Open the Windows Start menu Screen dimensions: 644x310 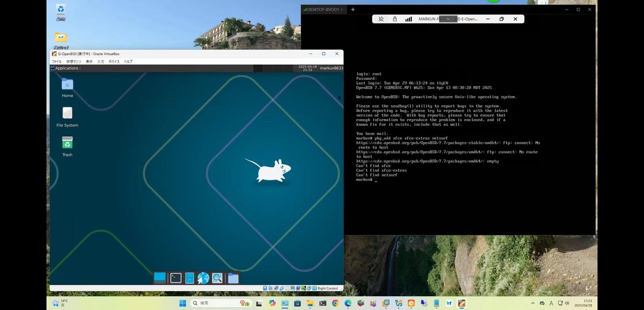(x=182, y=304)
